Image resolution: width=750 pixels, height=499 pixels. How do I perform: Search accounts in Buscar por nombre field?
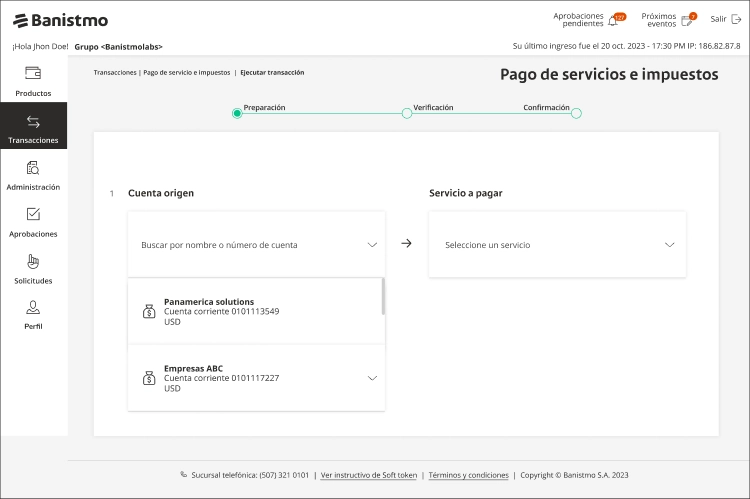tap(256, 244)
